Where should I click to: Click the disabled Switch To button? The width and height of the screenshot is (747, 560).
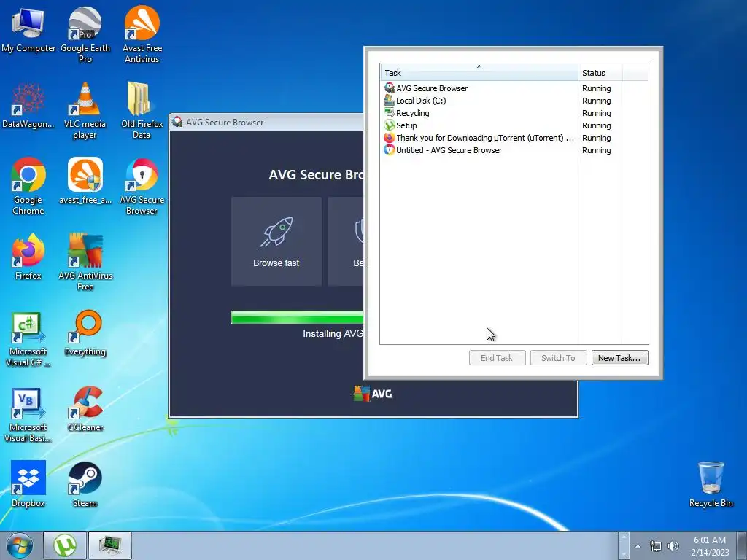point(558,357)
